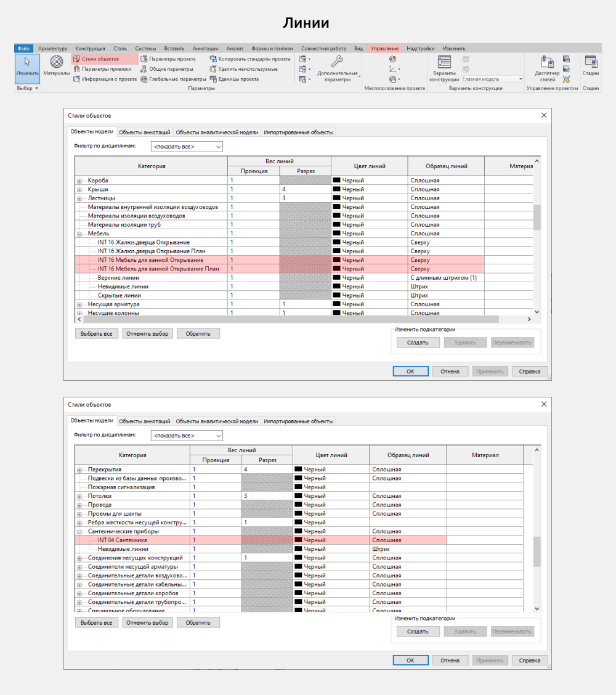Image resolution: width=616 pixels, height=695 pixels.
Task: Open Параметры привязки settings
Action: pos(102,69)
